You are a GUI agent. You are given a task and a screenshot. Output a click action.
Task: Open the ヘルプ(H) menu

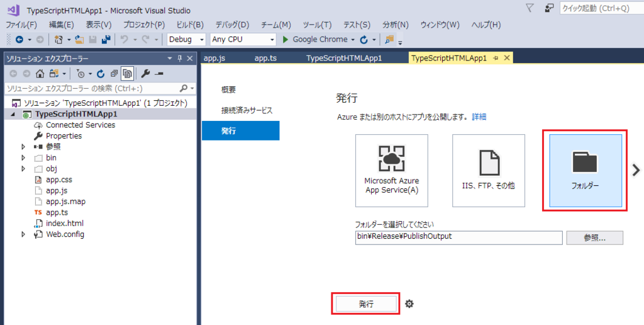tap(486, 25)
